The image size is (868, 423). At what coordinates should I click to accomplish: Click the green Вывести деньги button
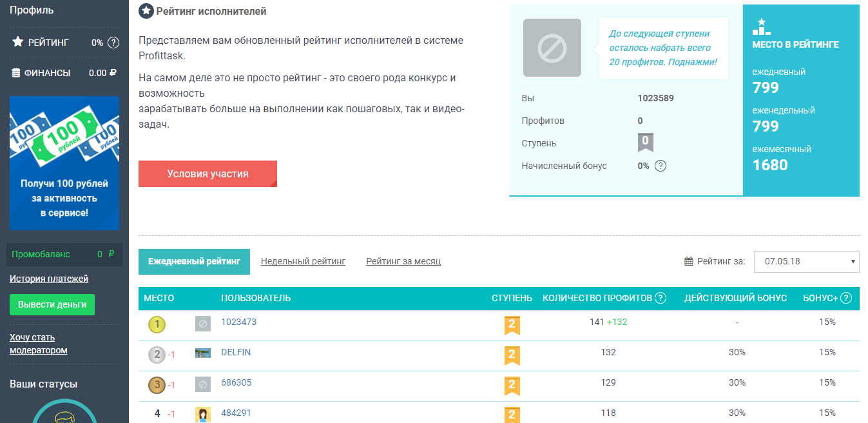point(52,304)
